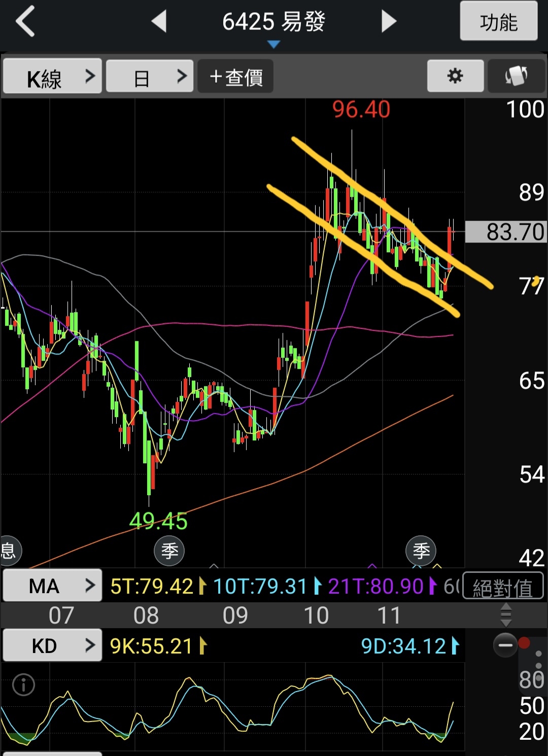Tap the month 07 date label
548x756 pixels.
[x=61, y=615]
